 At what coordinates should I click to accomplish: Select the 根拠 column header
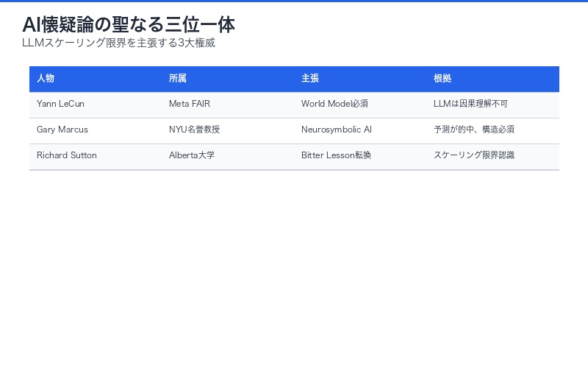[x=442, y=79]
